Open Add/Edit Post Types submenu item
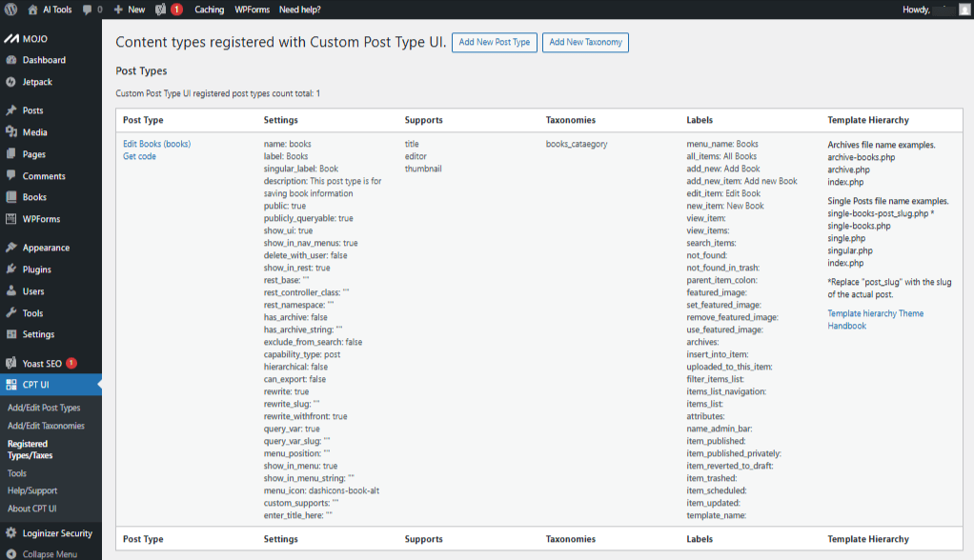Screen dimensions: 974x560 click(44, 408)
